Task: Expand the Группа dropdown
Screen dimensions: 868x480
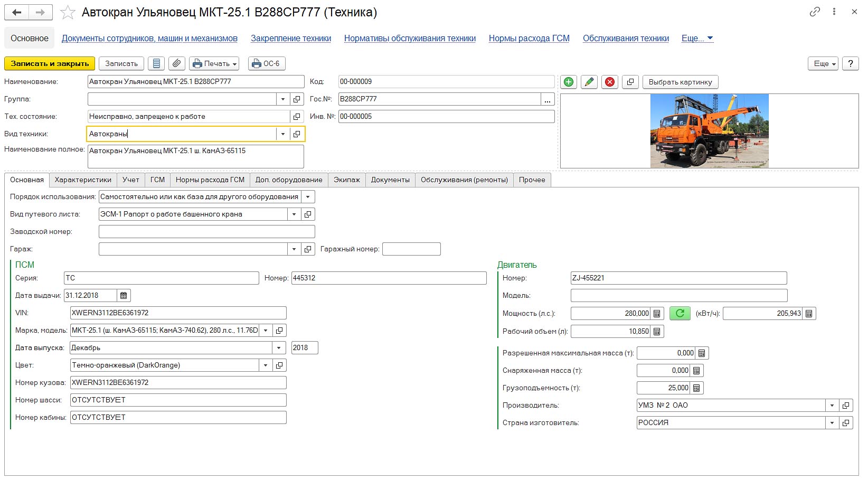Action: (283, 99)
